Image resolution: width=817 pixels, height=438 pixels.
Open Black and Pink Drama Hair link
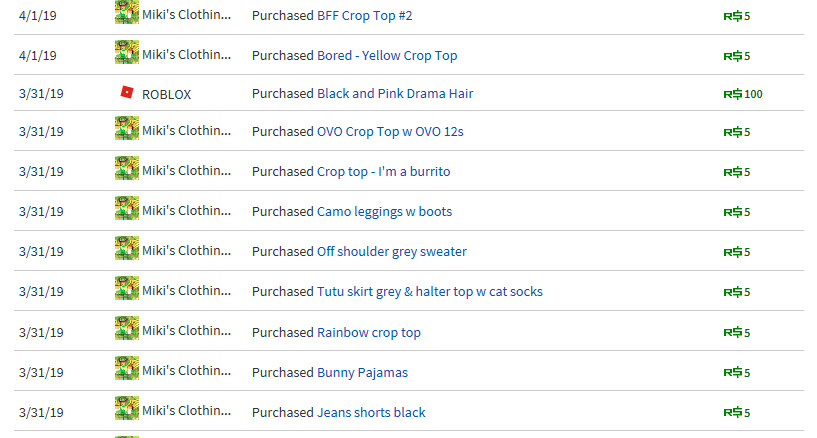click(395, 94)
